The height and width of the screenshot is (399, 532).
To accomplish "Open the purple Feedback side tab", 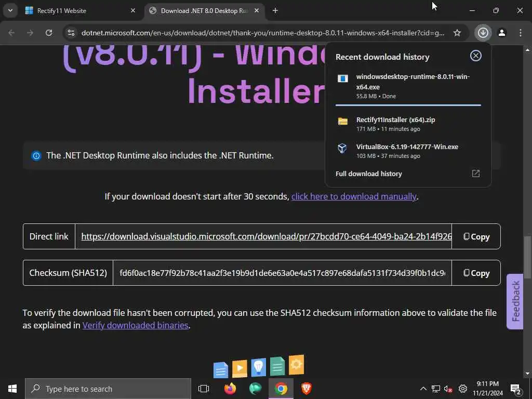I will point(515,301).
